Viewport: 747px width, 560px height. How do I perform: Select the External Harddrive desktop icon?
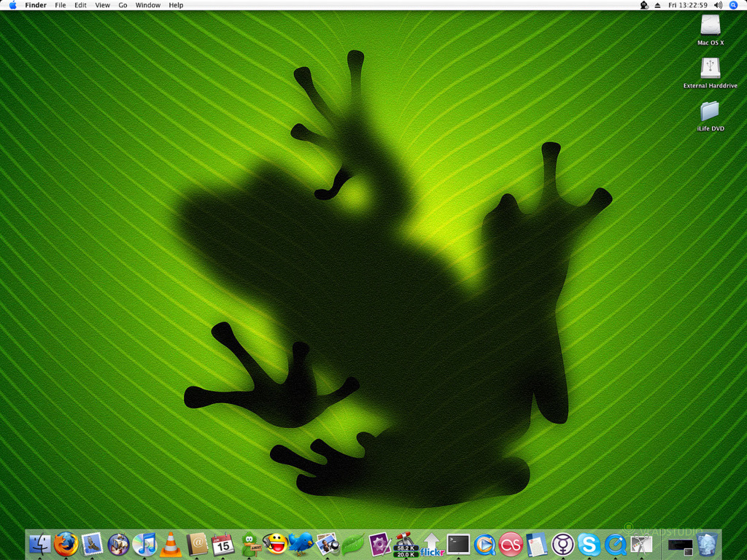click(x=710, y=69)
